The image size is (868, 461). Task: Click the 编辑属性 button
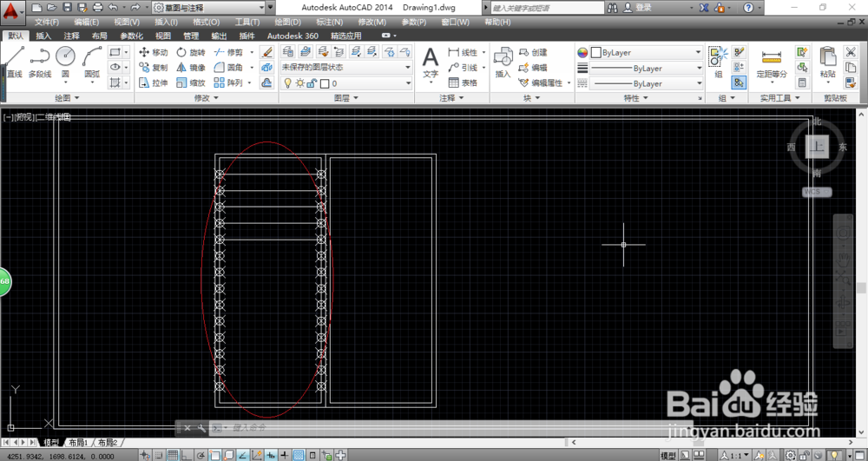click(542, 82)
